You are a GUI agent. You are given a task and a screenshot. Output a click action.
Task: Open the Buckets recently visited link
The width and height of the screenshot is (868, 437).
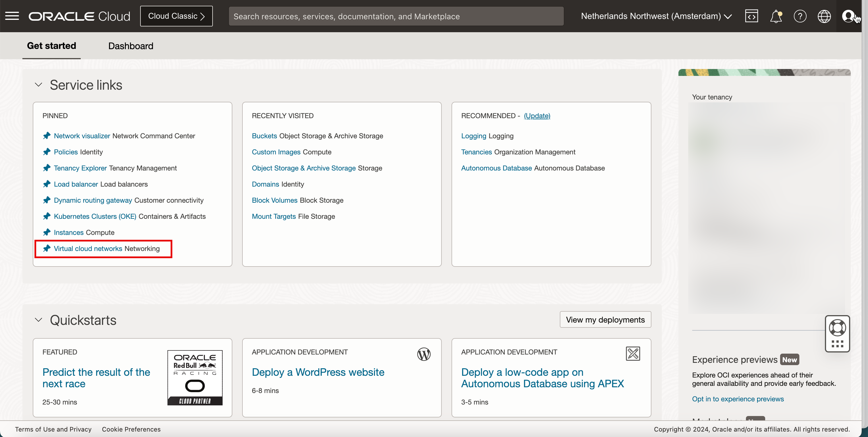264,136
